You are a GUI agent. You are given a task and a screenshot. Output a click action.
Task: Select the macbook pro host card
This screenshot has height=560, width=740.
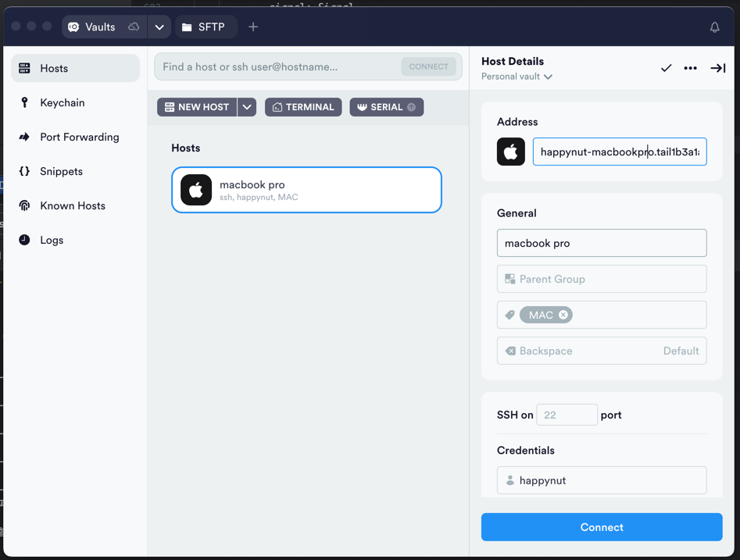click(306, 190)
